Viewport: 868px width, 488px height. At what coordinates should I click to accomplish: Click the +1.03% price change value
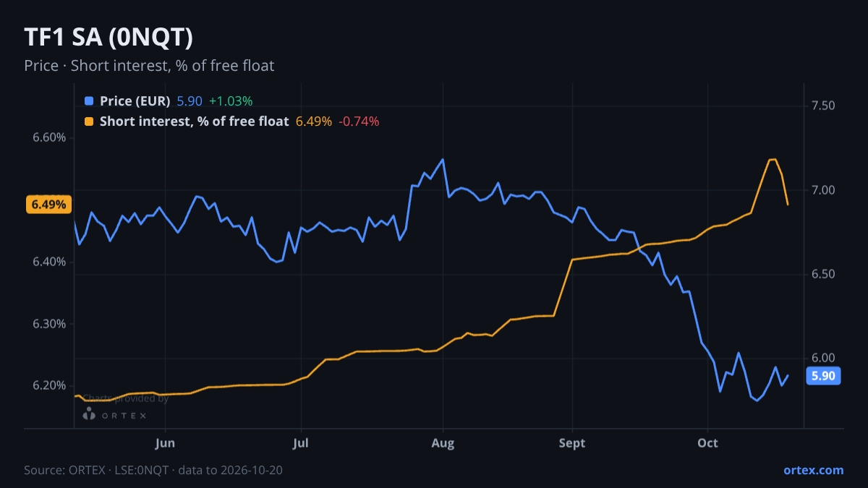[231, 101]
